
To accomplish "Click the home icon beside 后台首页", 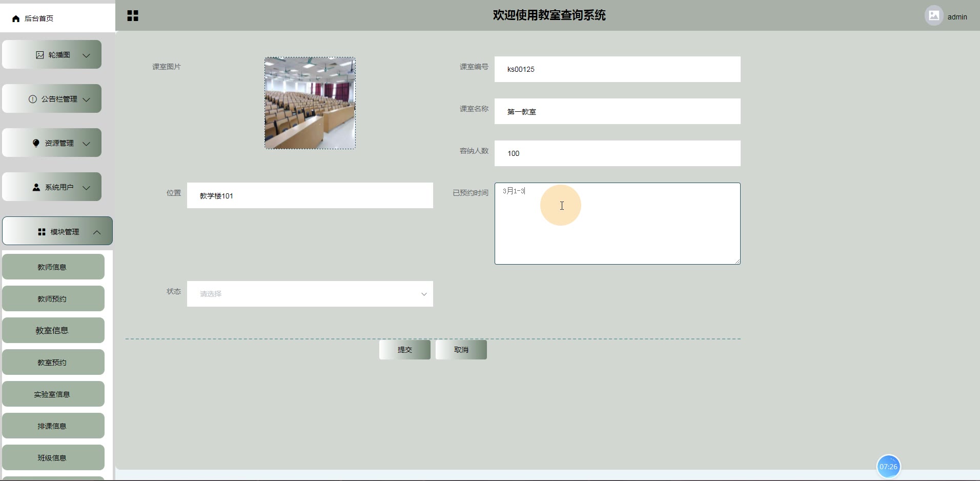I will [16, 18].
